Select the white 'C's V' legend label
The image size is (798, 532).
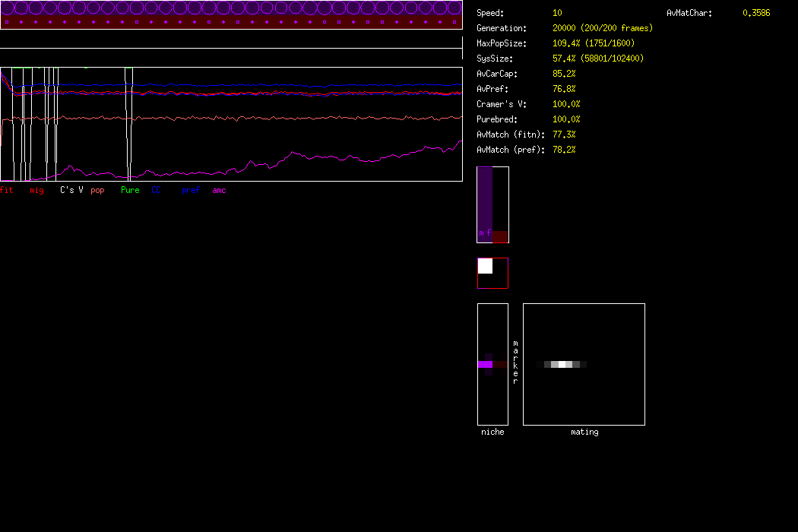pos(71,190)
